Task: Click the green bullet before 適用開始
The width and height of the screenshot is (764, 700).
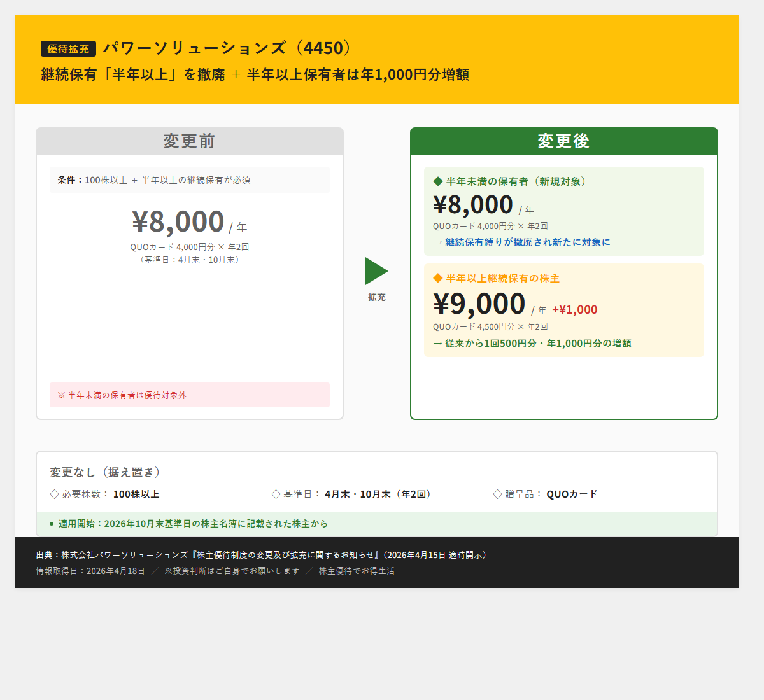Action: point(52,524)
